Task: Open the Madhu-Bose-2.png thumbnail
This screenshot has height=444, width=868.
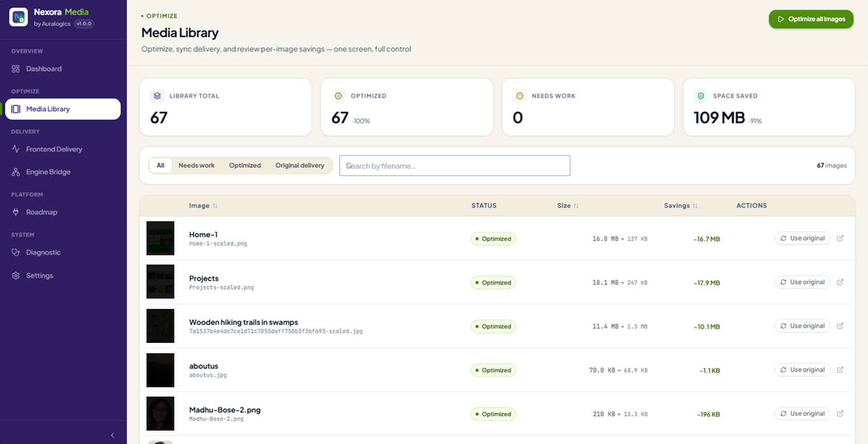Action: tap(160, 414)
